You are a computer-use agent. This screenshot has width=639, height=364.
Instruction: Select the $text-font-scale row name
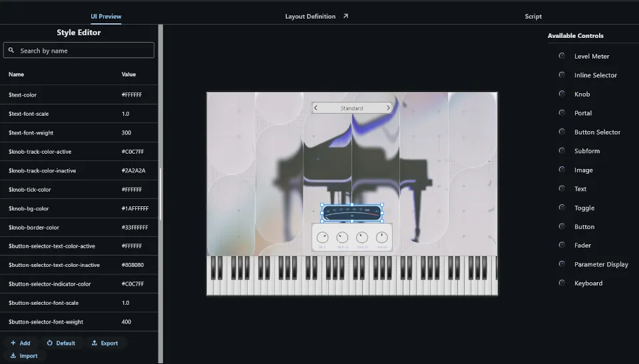29,114
